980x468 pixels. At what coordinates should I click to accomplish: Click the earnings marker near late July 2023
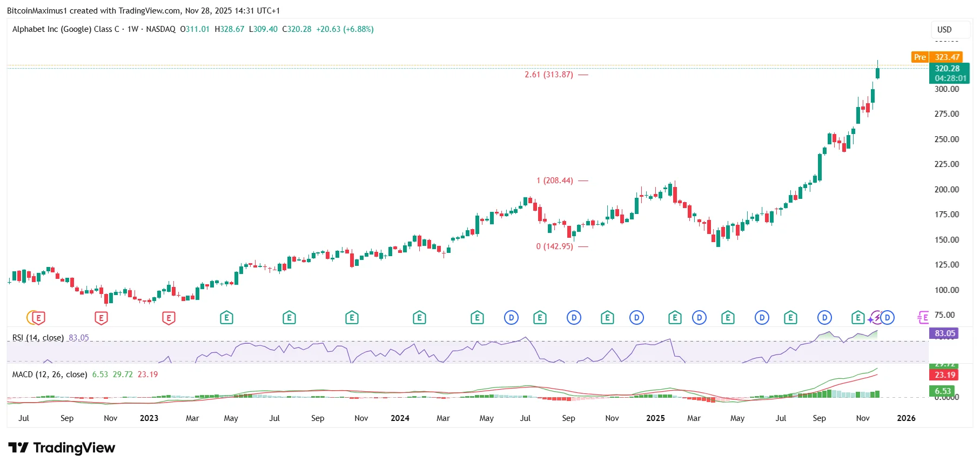289,318
